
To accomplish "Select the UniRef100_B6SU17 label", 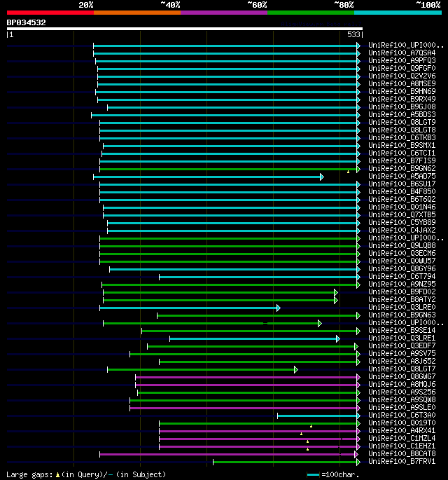I will pyautogui.click(x=402, y=184).
